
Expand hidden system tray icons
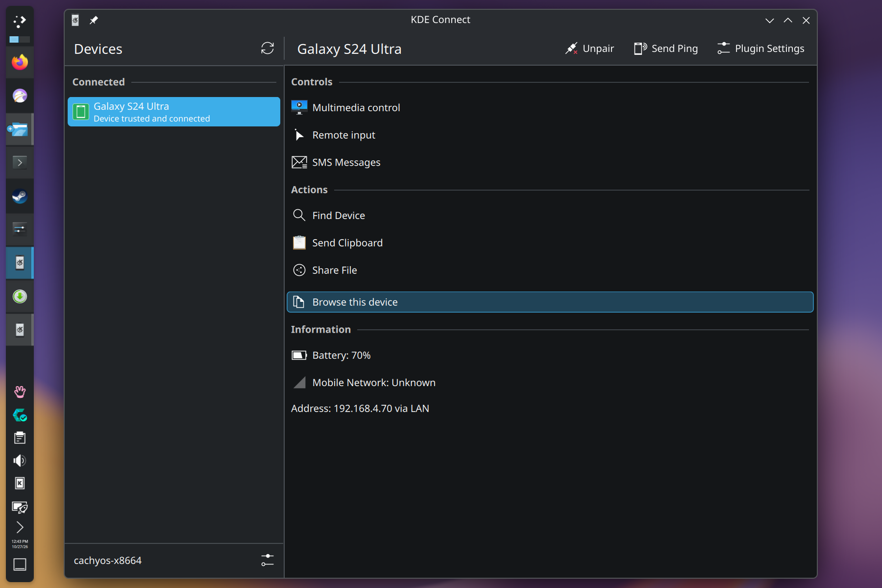[x=20, y=527]
